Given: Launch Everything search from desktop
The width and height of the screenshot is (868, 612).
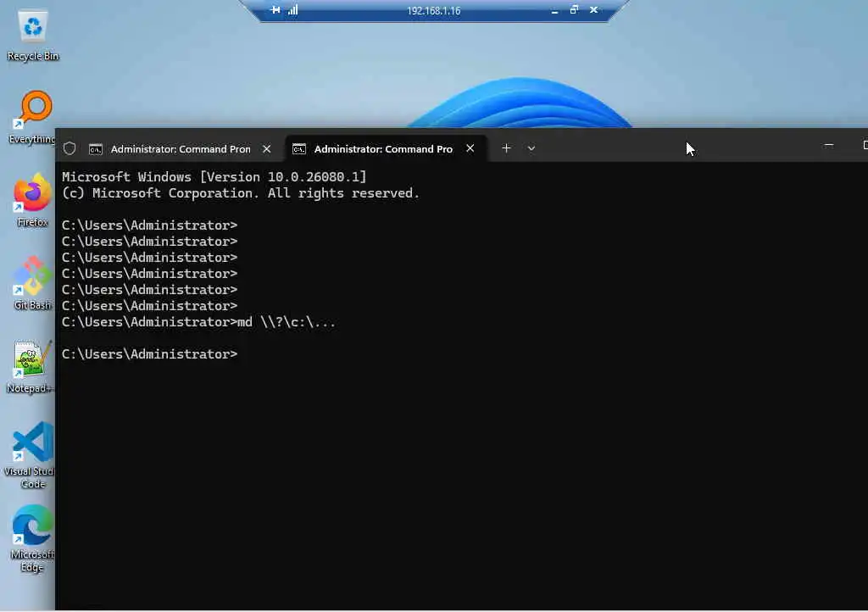Looking at the screenshot, I should pyautogui.click(x=33, y=118).
